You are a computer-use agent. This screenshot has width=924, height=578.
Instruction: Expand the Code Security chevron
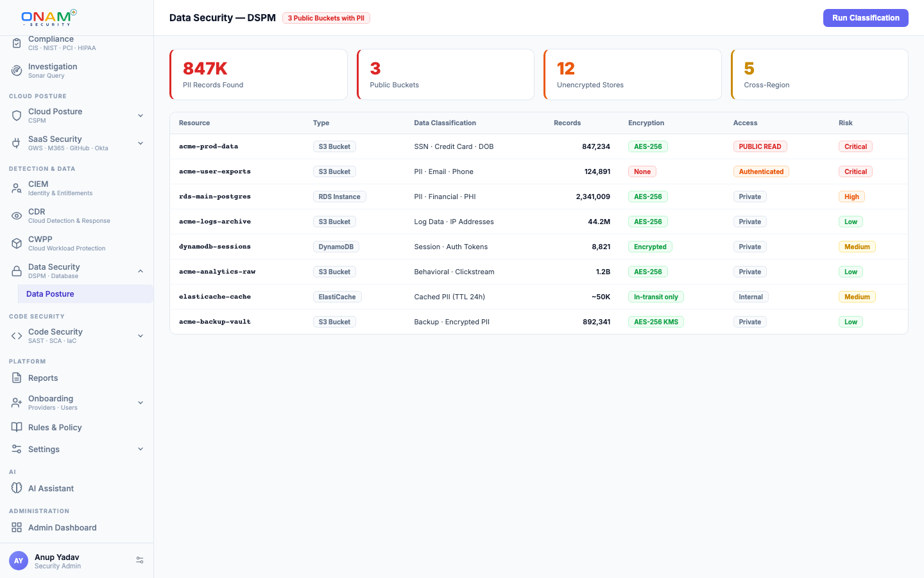click(x=141, y=336)
